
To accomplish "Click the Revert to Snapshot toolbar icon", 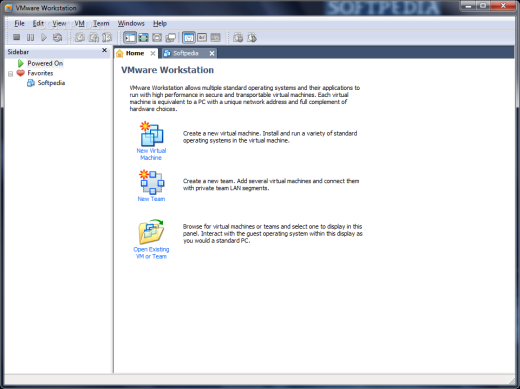I will click(94, 37).
